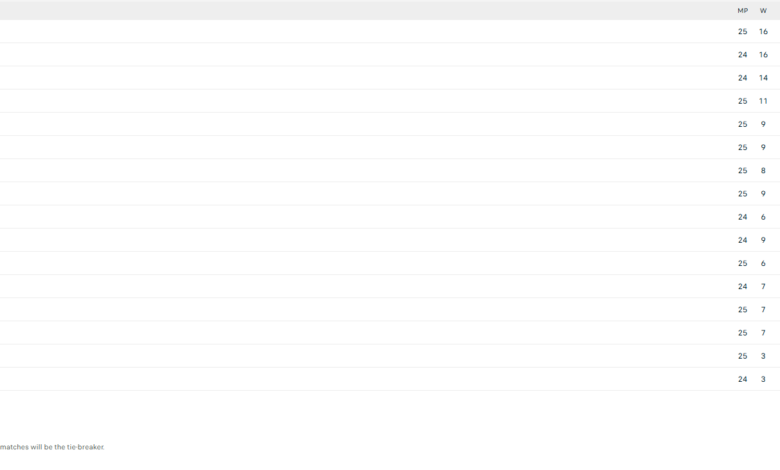
Task: Click the 24 matches-played value in the bottom row
Action: click(742, 379)
